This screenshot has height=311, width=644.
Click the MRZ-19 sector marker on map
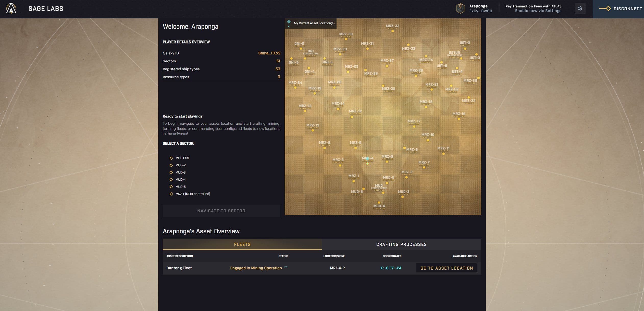click(x=315, y=94)
